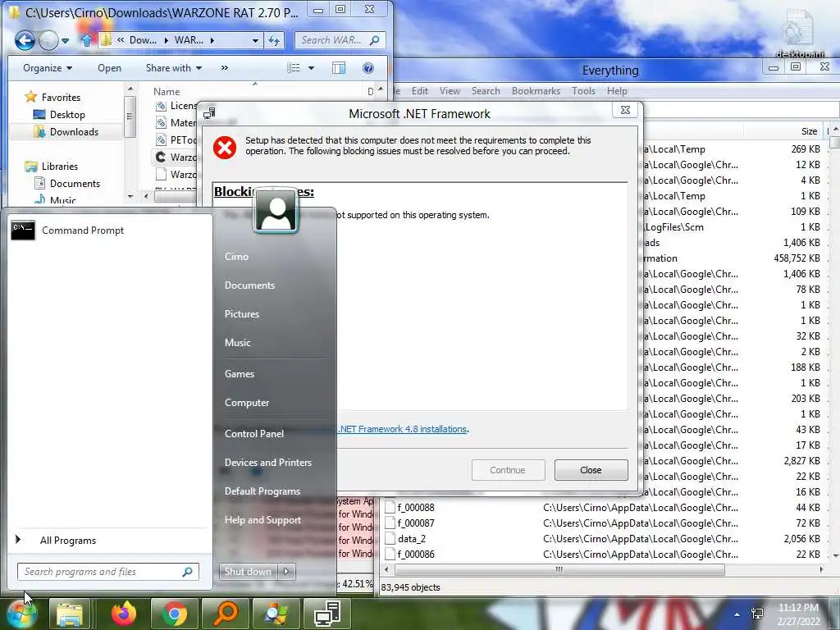This screenshot has height=630, width=840.
Task: Show hidden system tray icons
Action: point(737,614)
